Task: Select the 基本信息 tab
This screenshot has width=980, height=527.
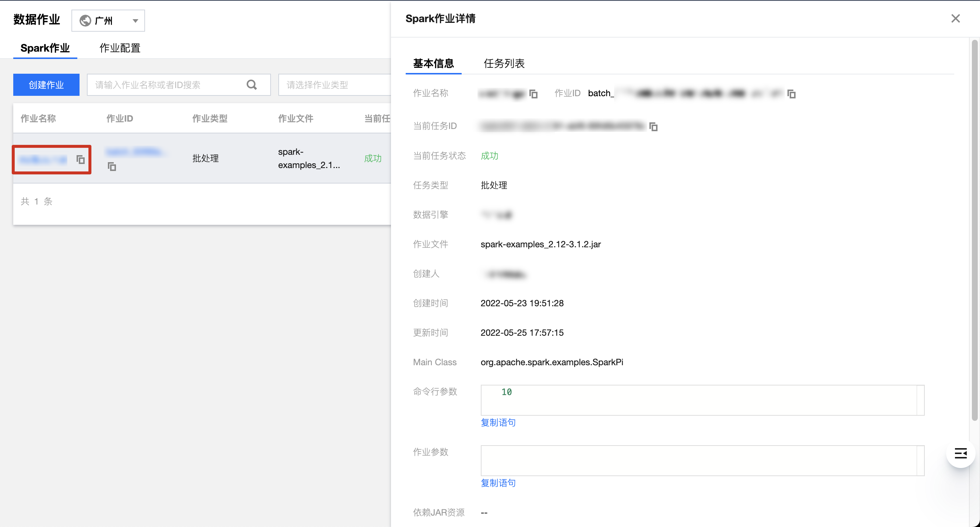Action: [433, 63]
